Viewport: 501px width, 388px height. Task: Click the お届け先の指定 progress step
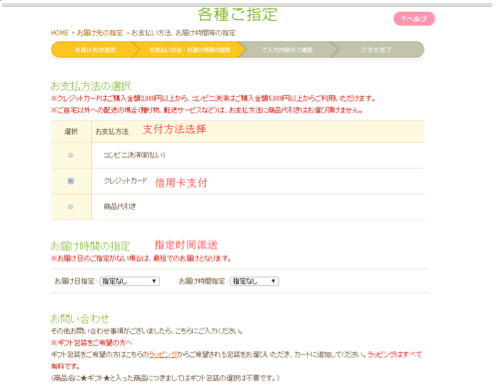point(95,50)
